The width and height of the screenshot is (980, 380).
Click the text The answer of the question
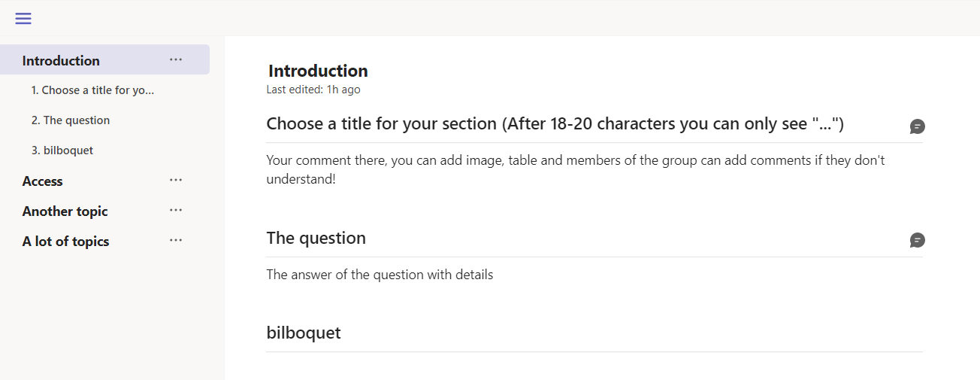tap(380, 275)
